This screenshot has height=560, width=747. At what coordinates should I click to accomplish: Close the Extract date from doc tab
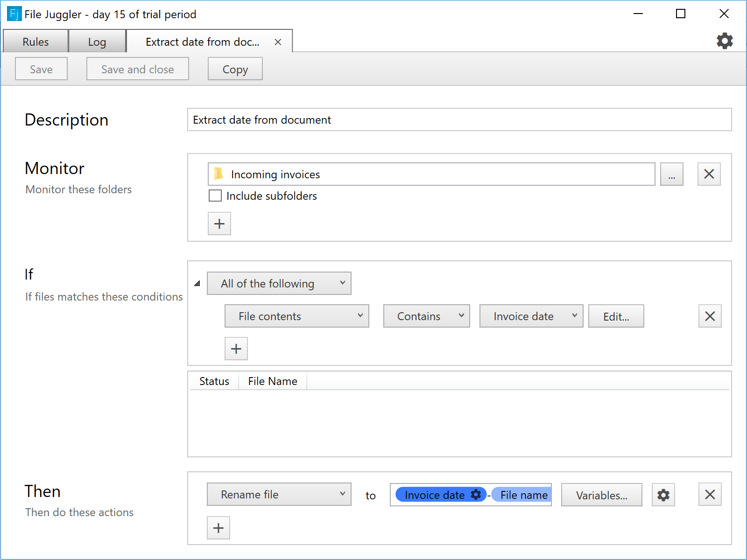278,42
